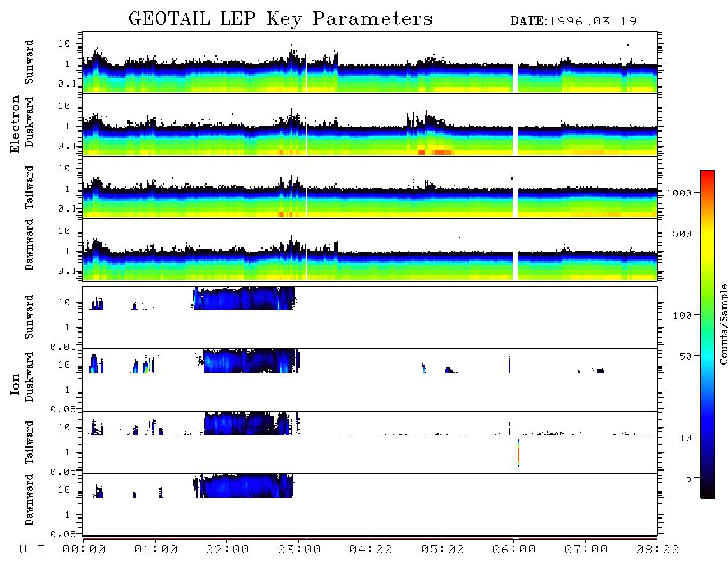
Task: Click the 500 tick on colorbar
Action: click(x=682, y=233)
